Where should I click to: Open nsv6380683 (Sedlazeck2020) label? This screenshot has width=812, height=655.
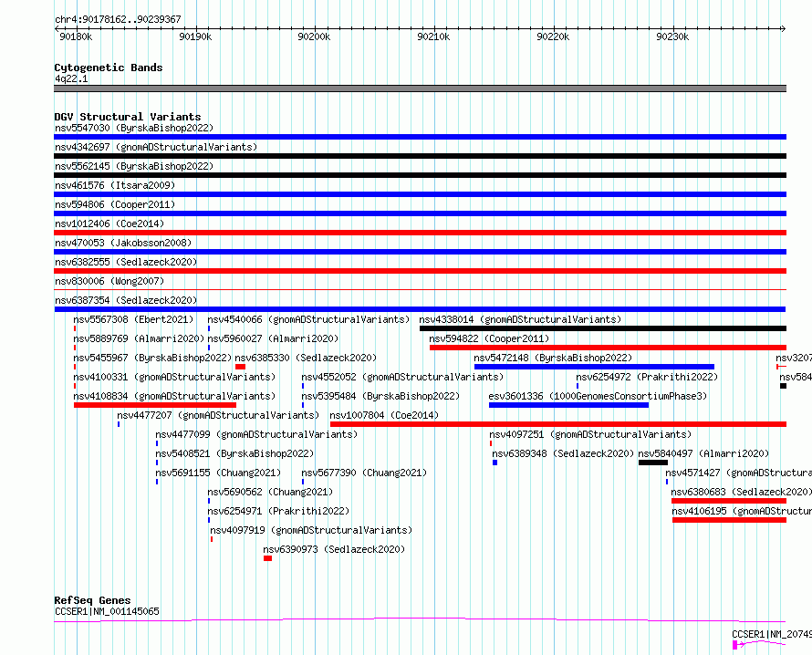pyautogui.click(x=740, y=492)
